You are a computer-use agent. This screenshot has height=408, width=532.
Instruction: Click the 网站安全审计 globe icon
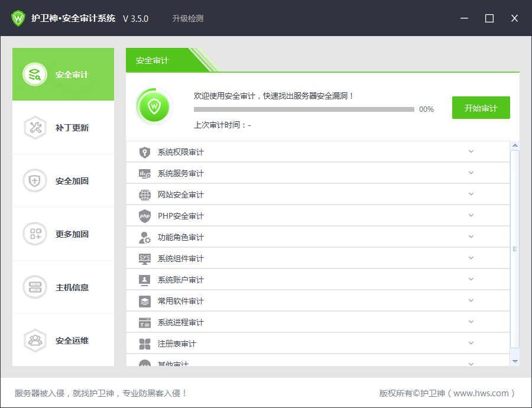tap(145, 195)
